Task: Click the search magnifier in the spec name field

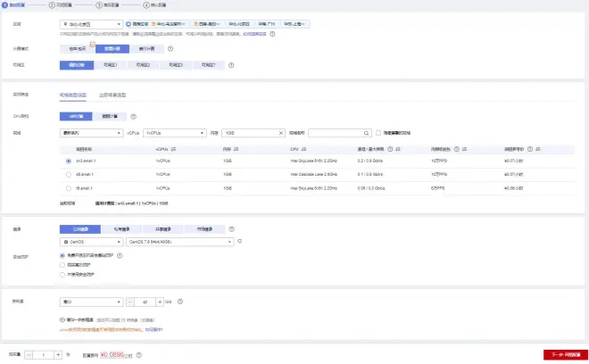Action: coord(366,133)
